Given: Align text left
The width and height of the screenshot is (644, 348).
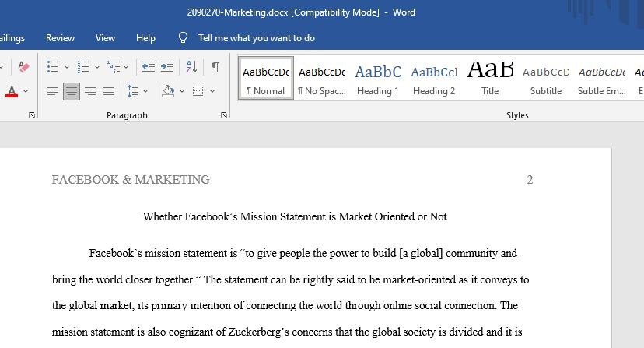Looking at the screenshot, I should pos(52,91).
